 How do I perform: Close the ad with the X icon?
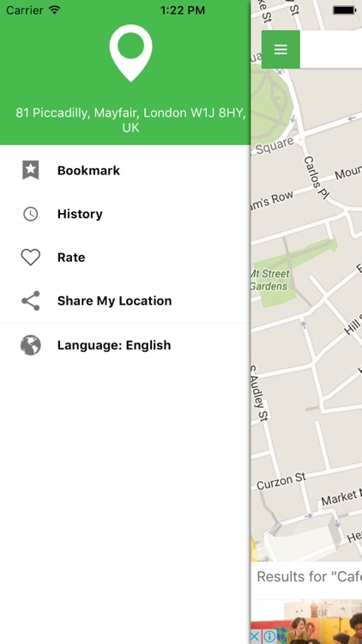[256, 637]
